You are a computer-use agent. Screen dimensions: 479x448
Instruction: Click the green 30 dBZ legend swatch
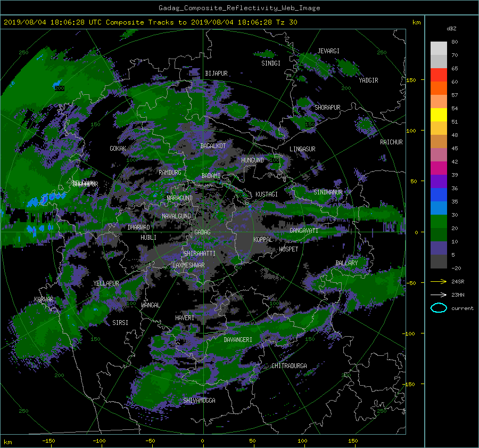tap(439, 221)
